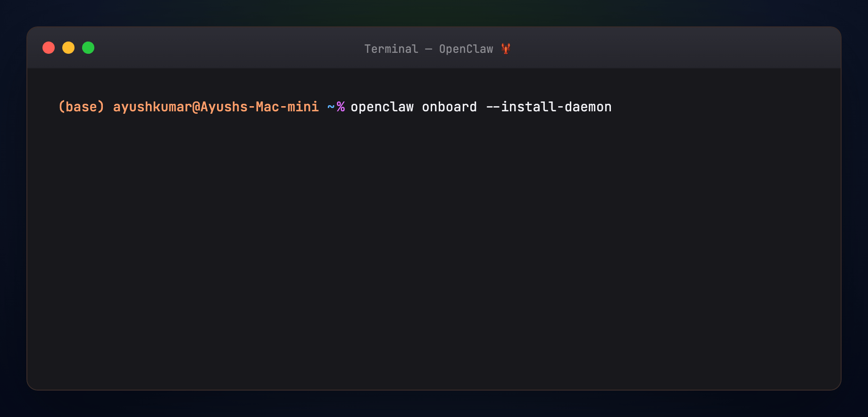Click the purple percent prompt symbol
The height and width of the screenshot is (417, 868).
(x=341, y=107)
